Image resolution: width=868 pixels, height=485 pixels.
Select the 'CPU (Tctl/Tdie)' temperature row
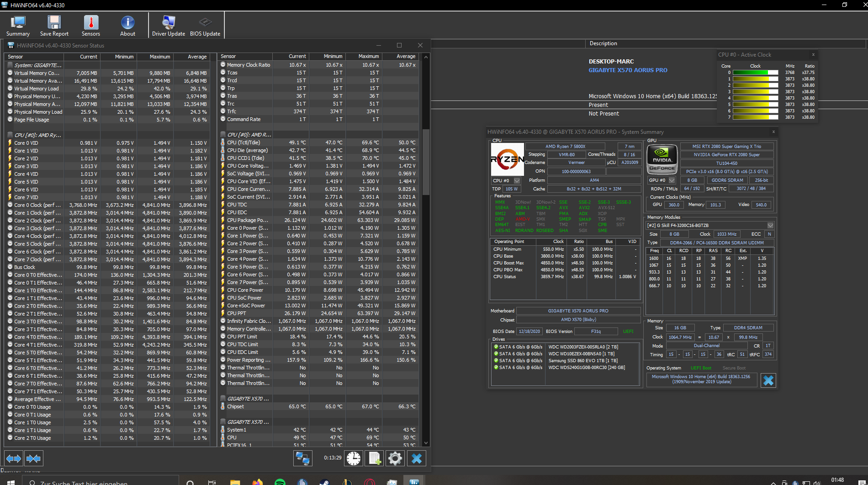click(318, 142)
